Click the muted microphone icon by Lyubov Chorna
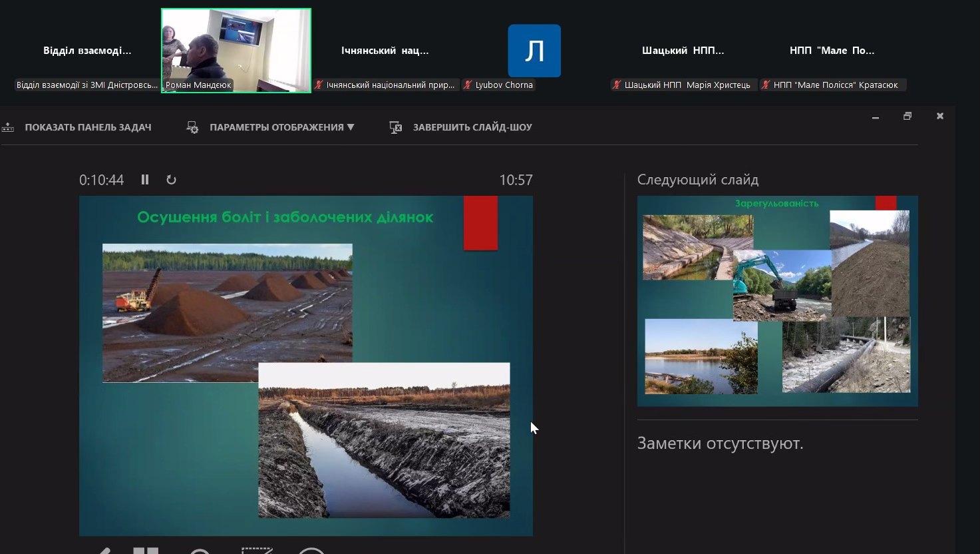This screenshot has height=554, width=980. [468, 85]
